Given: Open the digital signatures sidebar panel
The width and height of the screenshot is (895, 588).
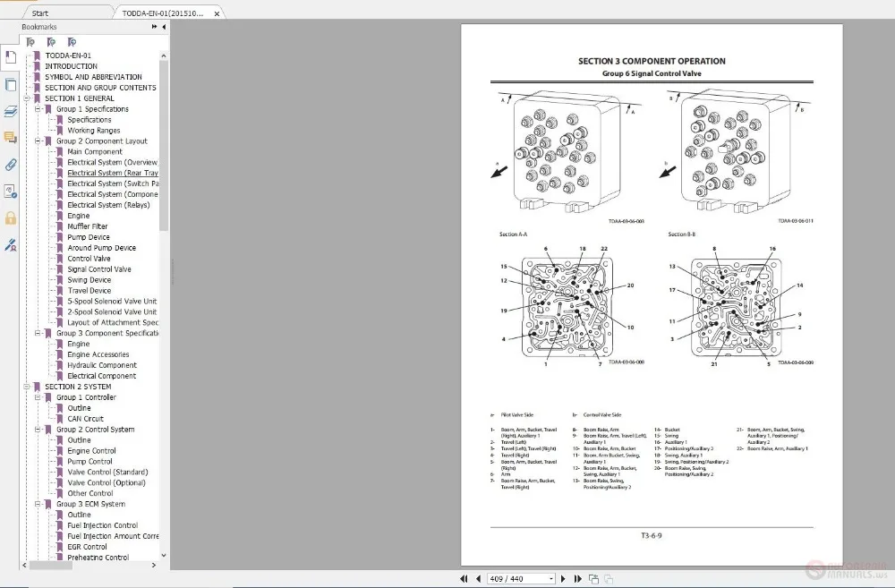Looking at the screenshot, I should pyautogui.click(x=10, y=192).
